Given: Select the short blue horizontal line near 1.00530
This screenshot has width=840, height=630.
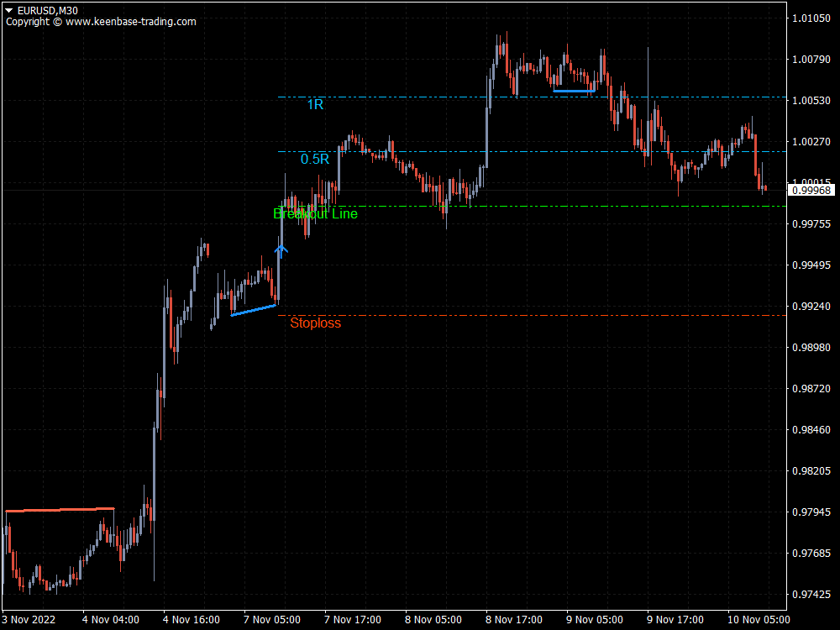Looking at the screenshot, I should tap(574, 92).
